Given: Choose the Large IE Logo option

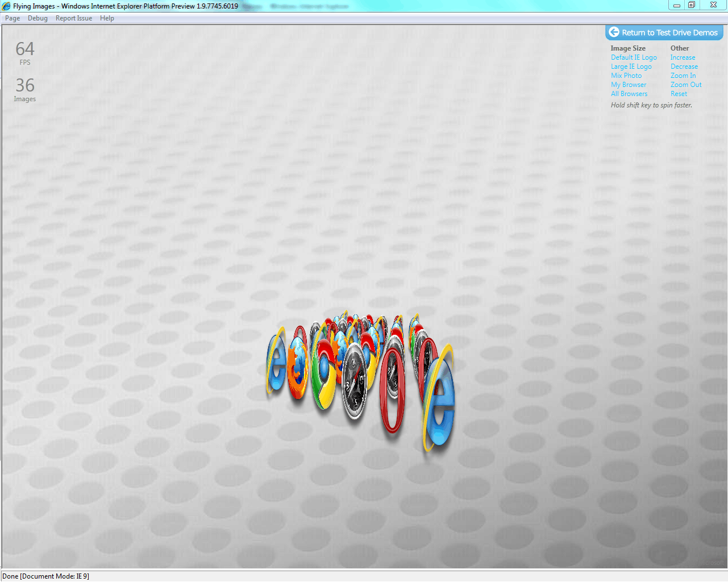Looking at the screenshot, I should coord(631,66).
